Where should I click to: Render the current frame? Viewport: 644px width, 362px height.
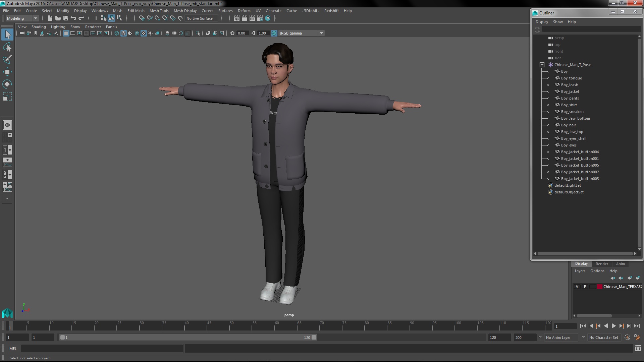pos(245,18)
